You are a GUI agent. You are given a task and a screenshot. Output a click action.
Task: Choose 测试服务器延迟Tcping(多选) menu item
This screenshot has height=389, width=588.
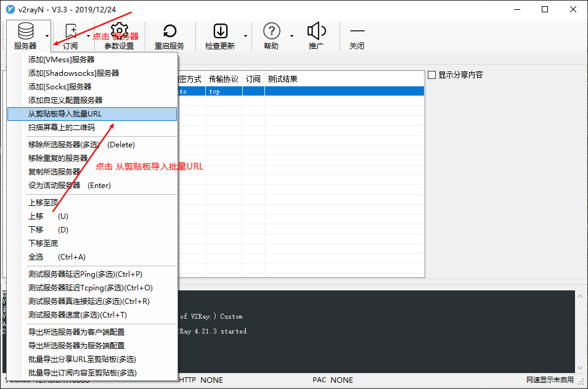(92, 288)
